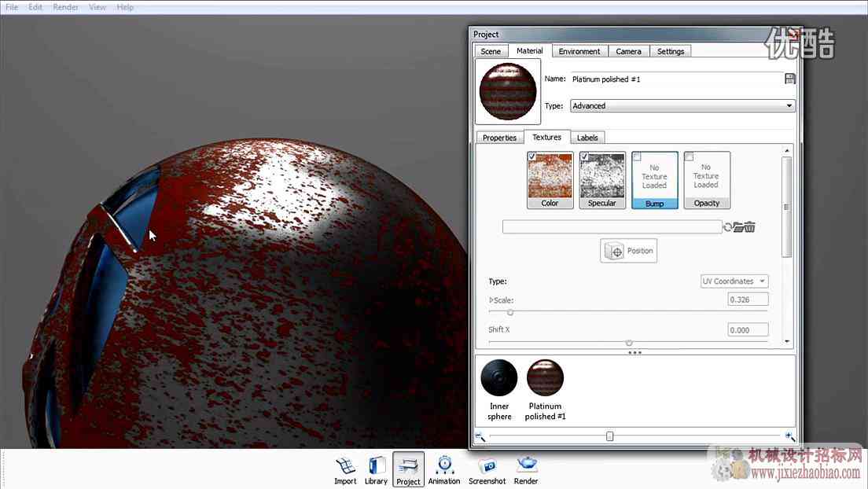The image size is (868, 489).
Task: Enable the Opacity texture checkbox
Action: click(x=690, y=156)
